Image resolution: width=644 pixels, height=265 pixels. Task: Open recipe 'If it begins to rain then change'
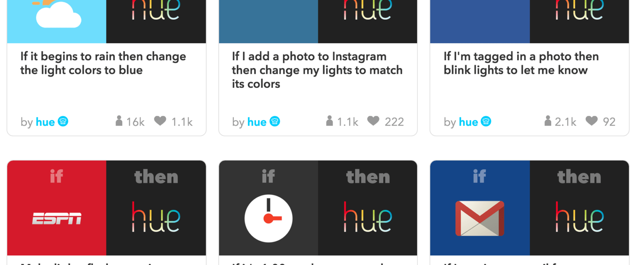pos(103,63)
